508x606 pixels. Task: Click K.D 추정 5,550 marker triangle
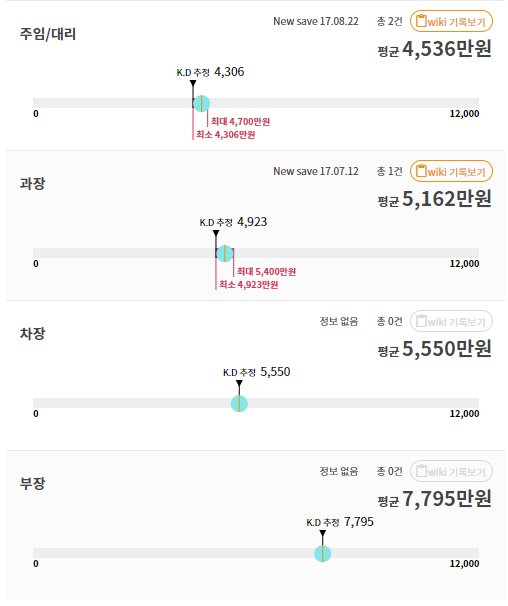pyautogui.click(x=239, y=383)
